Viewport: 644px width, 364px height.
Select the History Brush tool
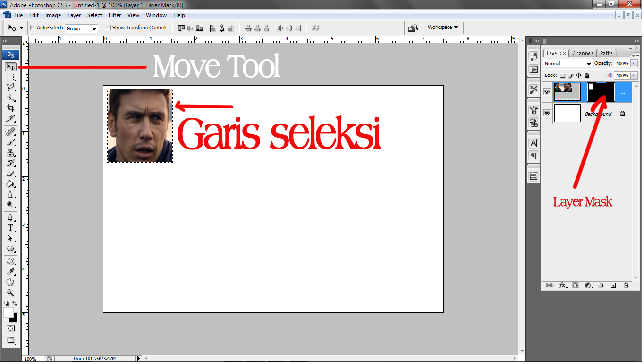point(10,163)
